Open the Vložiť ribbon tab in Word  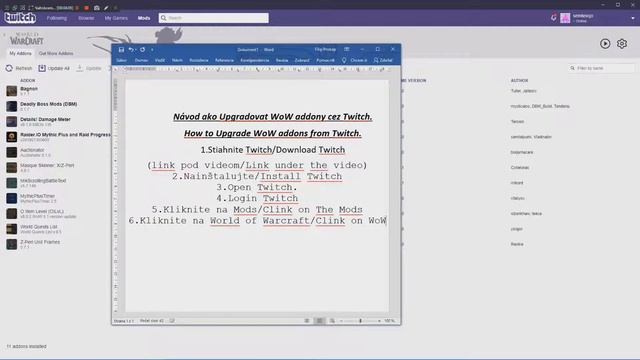(x=160, y=60)
